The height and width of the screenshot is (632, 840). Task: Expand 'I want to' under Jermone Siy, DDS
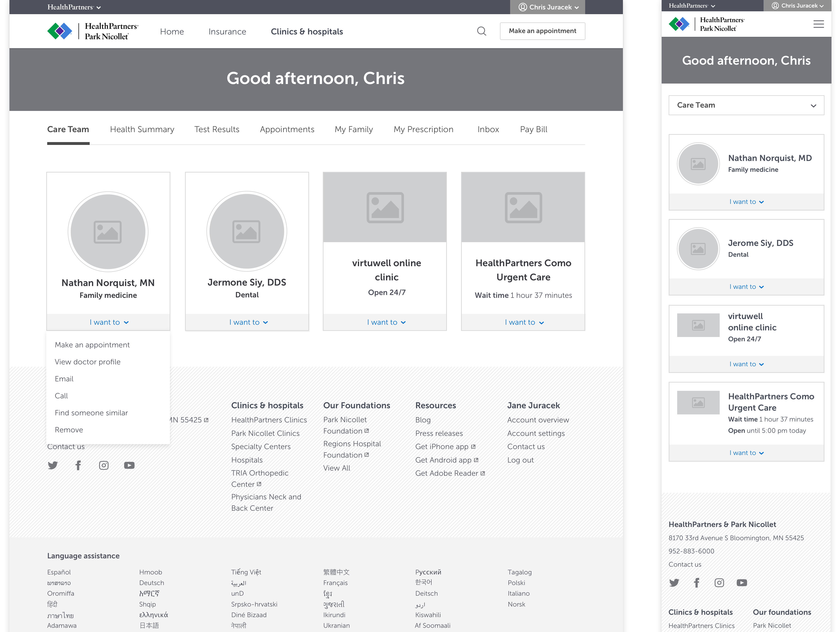tap(248, 322)
